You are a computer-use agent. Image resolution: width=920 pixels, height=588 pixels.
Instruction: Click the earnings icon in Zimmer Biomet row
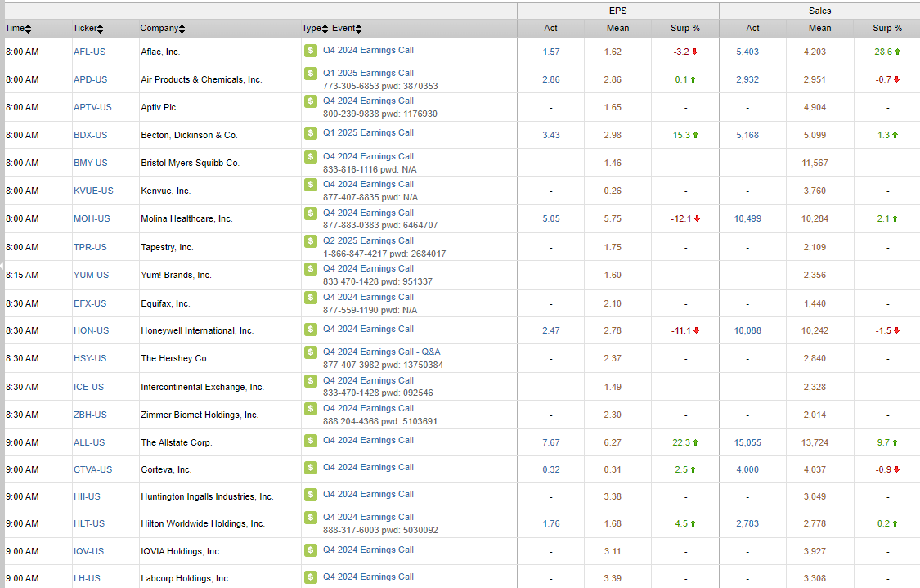pyautogui.click(x=311, y=408)
